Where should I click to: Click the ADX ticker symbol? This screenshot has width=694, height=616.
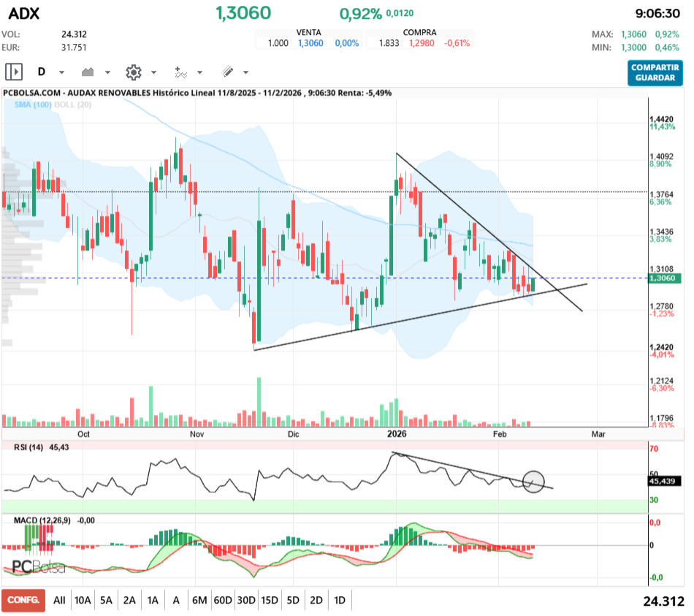24,13
